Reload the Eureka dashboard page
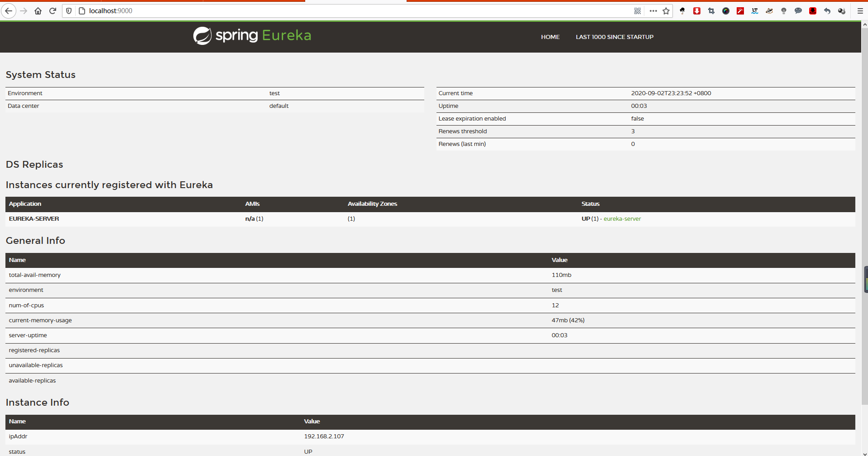This screenshot has width=868, height=456. [53, 11]
